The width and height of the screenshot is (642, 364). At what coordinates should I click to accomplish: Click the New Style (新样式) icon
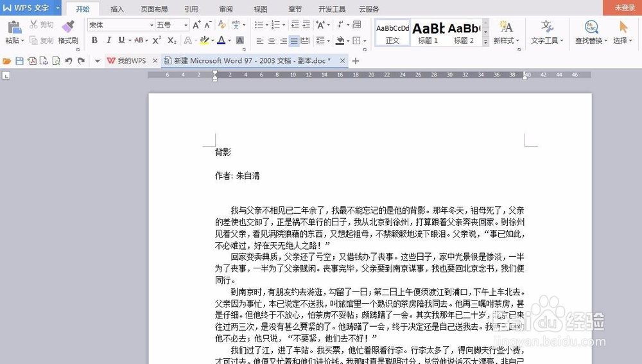click(x=506, y=27)
